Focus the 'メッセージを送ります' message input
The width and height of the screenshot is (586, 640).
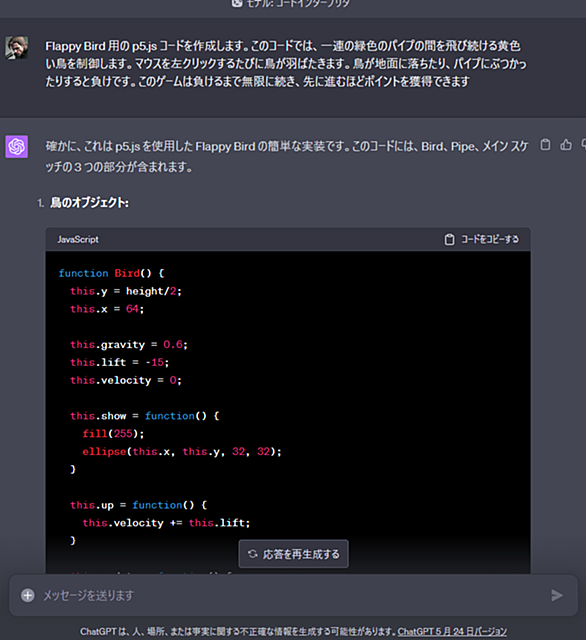click(293, 595)
